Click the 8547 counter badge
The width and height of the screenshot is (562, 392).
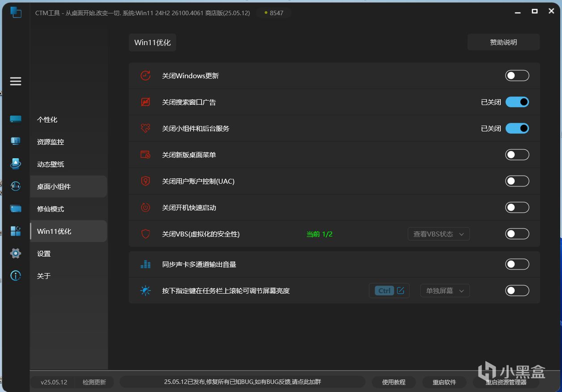tap(274, 13)
